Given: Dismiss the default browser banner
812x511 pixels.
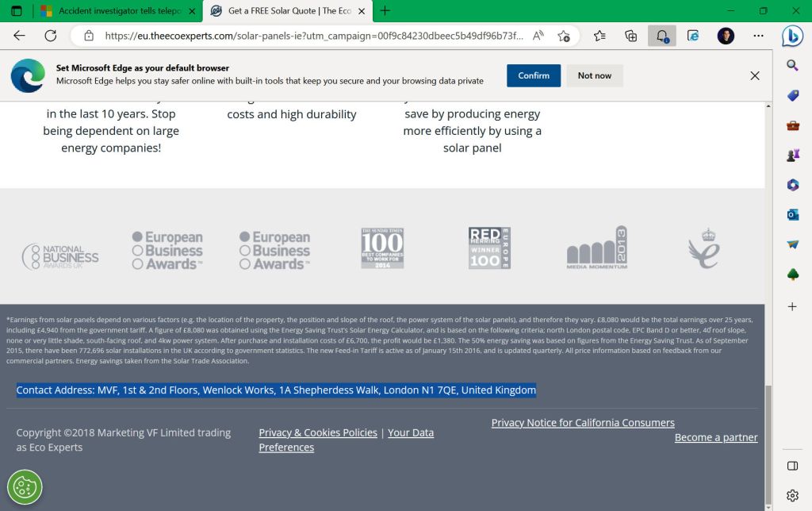Looking at the screenshot, I should (x=755, y=75).
